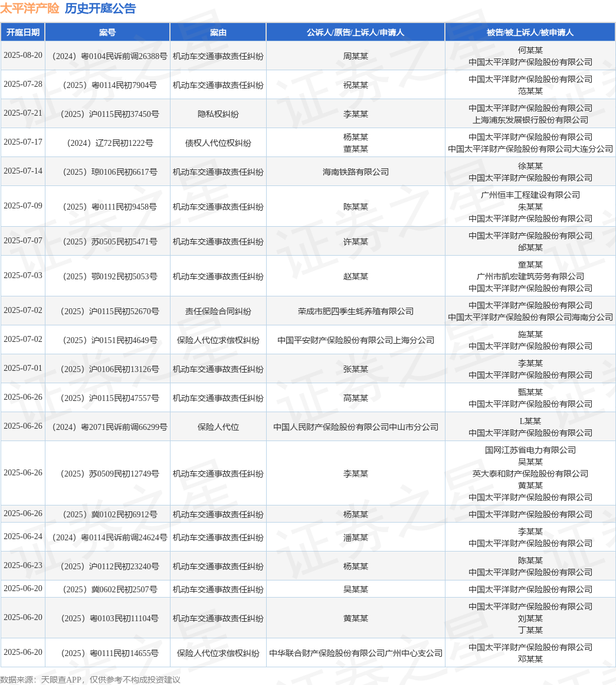Screen dimensions: 616x685
Task: Select case number (2025)沪0115民初47557号
Action: tap(109, 398)
